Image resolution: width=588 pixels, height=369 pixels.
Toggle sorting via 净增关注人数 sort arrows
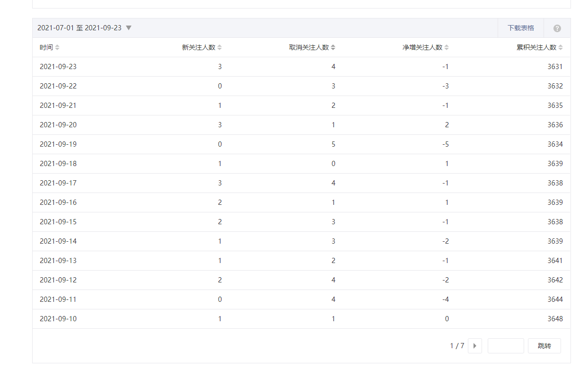click(447, 47)
